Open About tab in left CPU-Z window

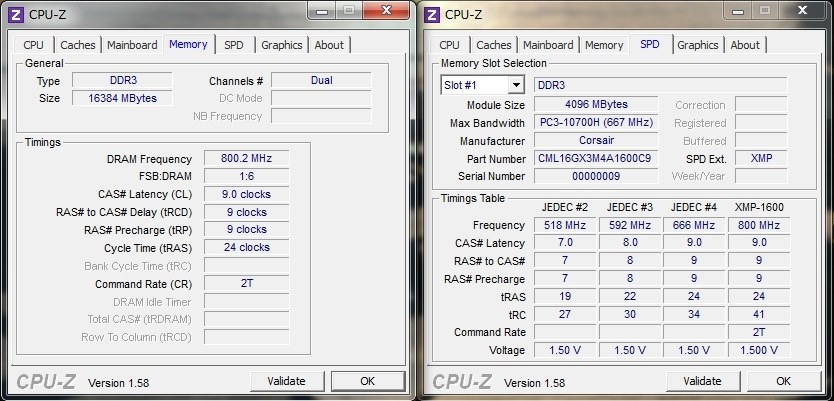(x=329, y=45)
